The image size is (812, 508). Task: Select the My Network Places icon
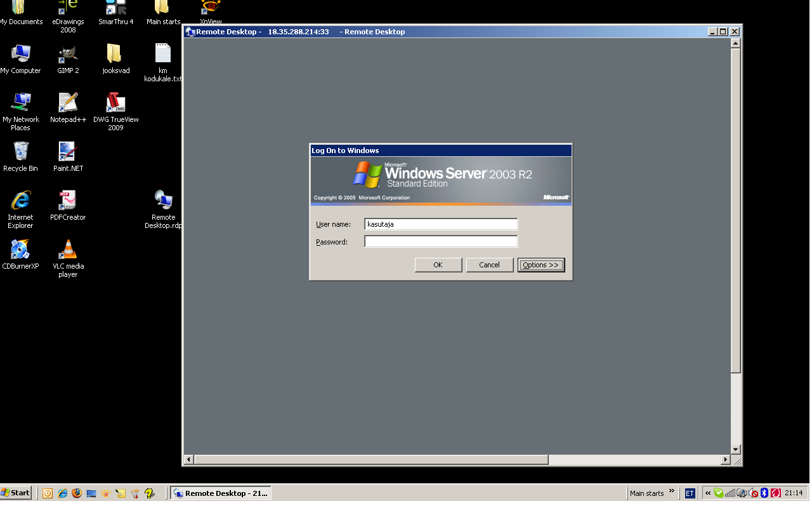(x=21, y=112)
